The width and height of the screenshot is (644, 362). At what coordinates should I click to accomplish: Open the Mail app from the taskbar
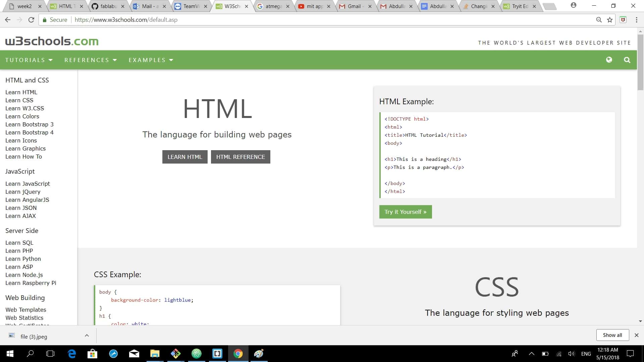[x=134, y=354]
